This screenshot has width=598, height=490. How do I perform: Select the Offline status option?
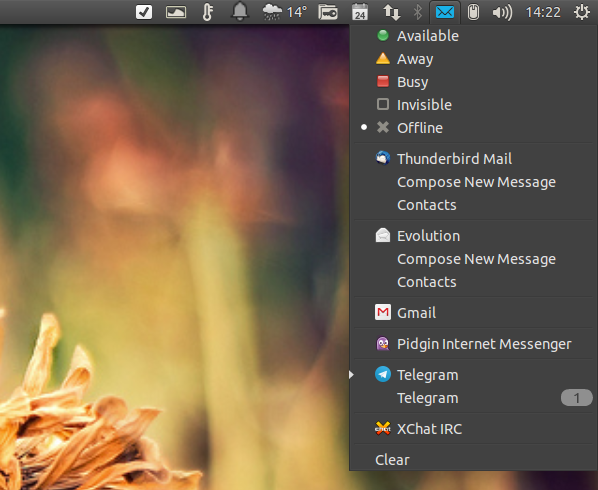[474, 128]
